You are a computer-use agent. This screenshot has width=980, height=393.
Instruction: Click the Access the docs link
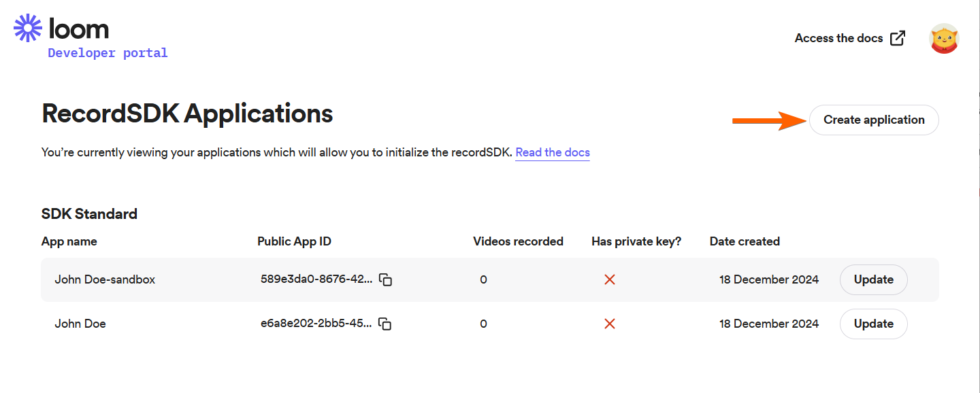[838, 38]
